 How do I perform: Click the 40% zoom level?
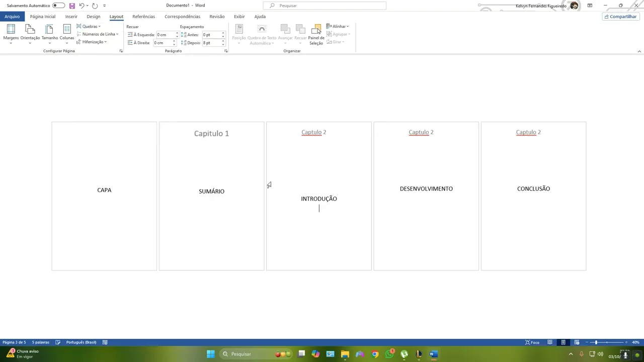[635, 342]
